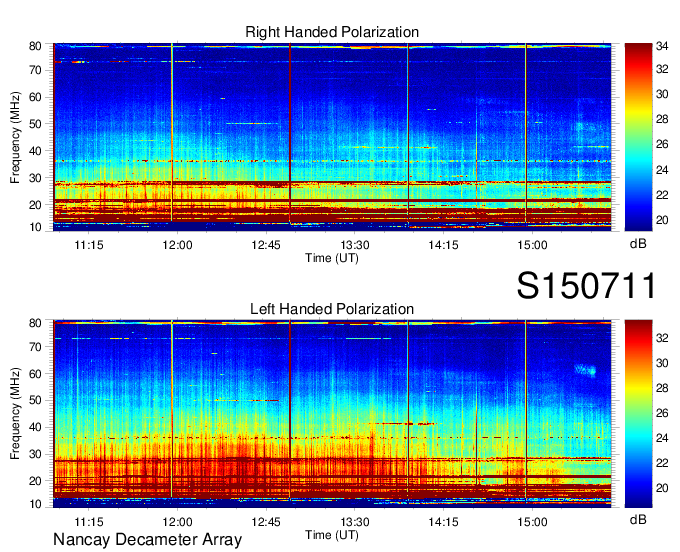Click the 80 MHz tick on the Left Handed plot

[35, 323]
